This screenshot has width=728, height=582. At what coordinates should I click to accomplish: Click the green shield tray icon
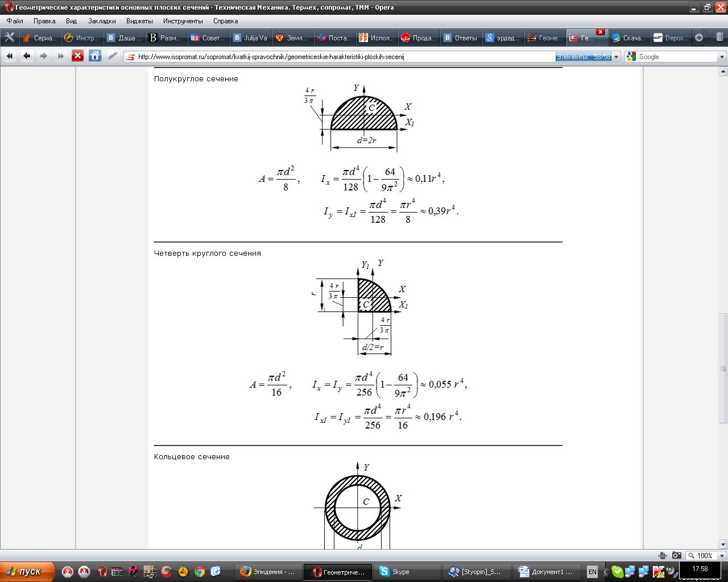coord(618,572)
